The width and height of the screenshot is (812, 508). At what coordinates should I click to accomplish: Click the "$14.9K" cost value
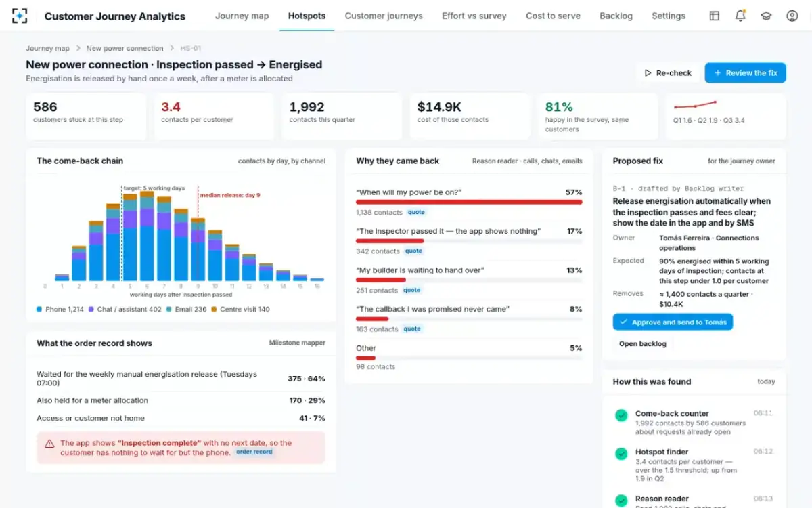pyautogui.click(x=439, y=107)
